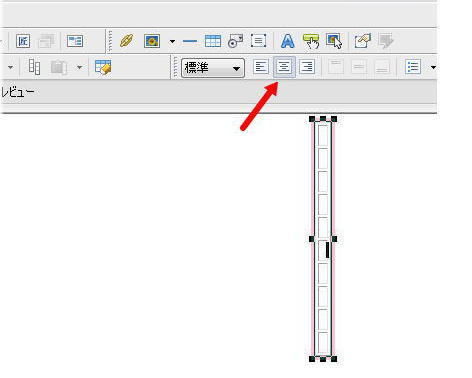Click the image map icon with cursor
Viewport: 472px width, 378px height.
coord(334,41)
